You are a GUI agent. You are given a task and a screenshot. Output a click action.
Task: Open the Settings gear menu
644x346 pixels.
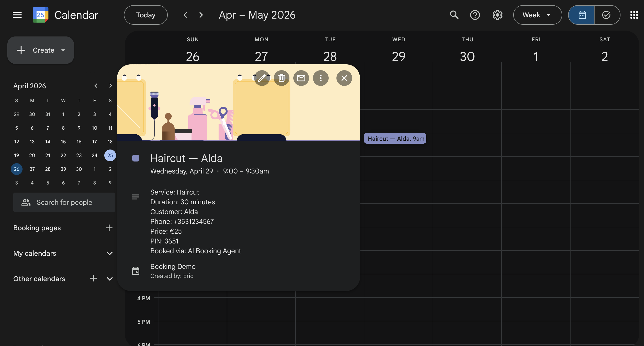tap(497, 15)
